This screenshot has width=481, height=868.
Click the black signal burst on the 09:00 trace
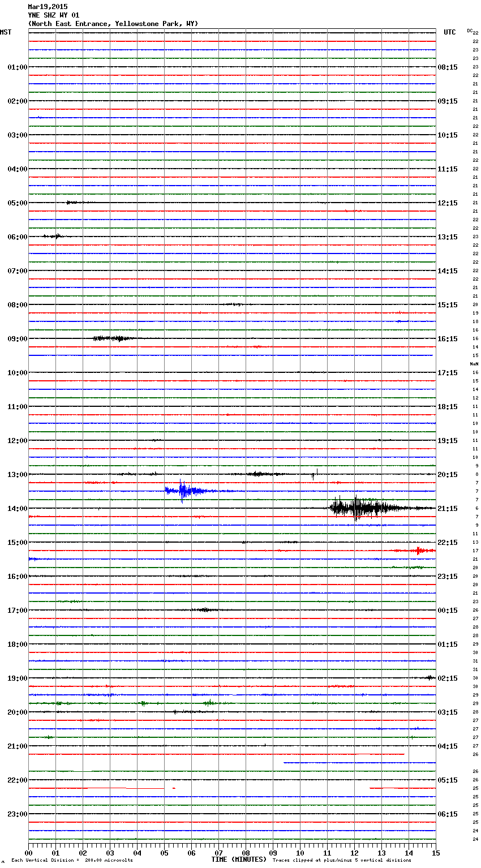pyautogui.click(x=115, y=338)
